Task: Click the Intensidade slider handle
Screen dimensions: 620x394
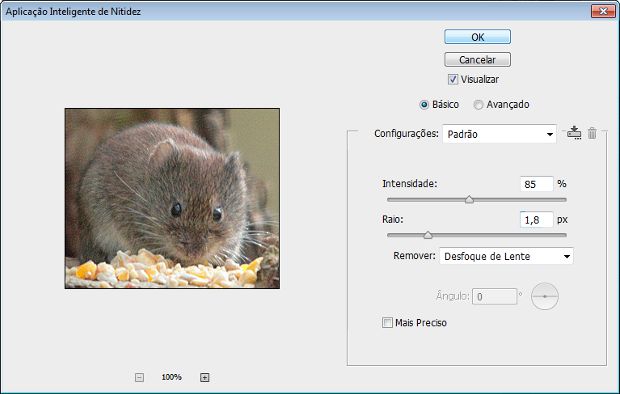Action: pyautogui.click(x=469, y=199)
